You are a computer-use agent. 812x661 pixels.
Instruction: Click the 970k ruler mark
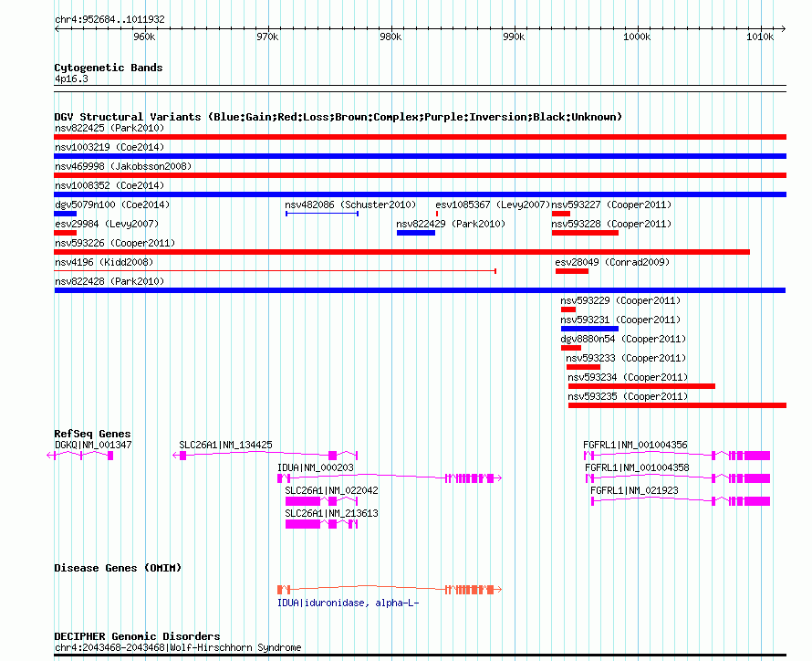tap(267, 37)
